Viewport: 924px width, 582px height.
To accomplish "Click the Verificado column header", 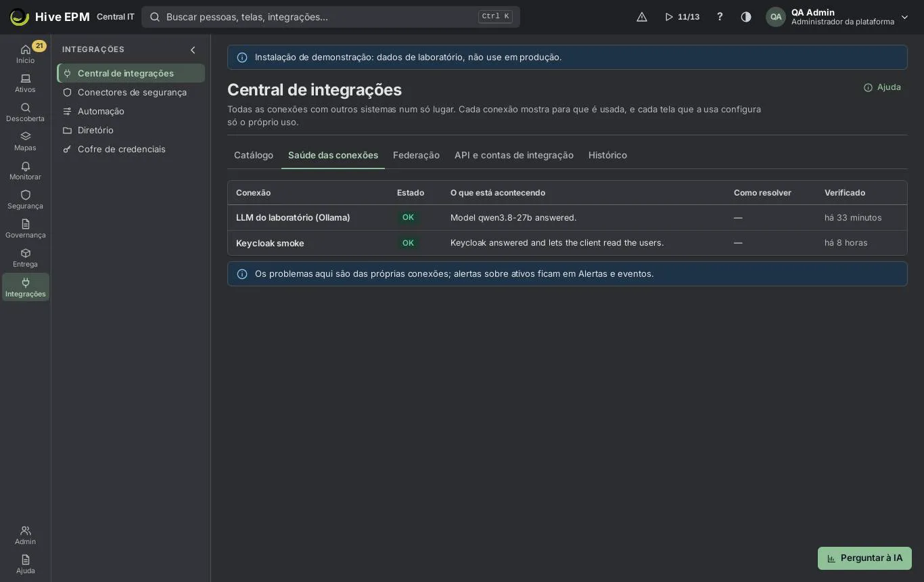I will 845,193.
